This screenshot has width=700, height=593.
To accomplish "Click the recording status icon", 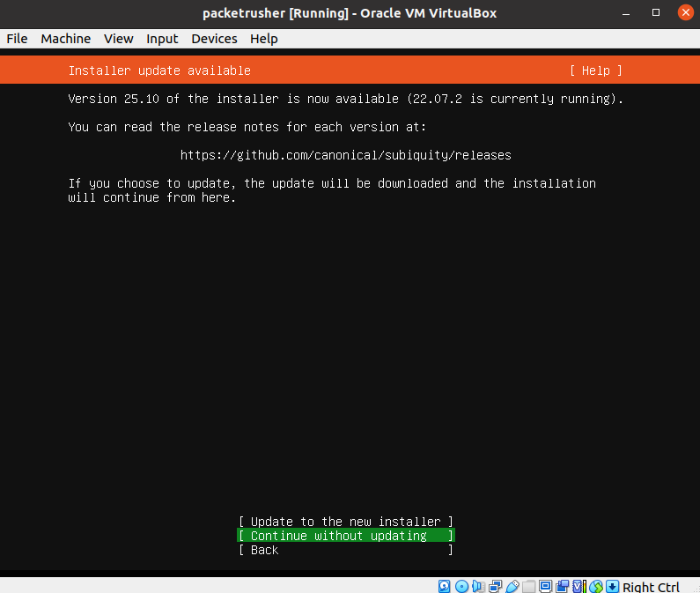I will 562,586.
